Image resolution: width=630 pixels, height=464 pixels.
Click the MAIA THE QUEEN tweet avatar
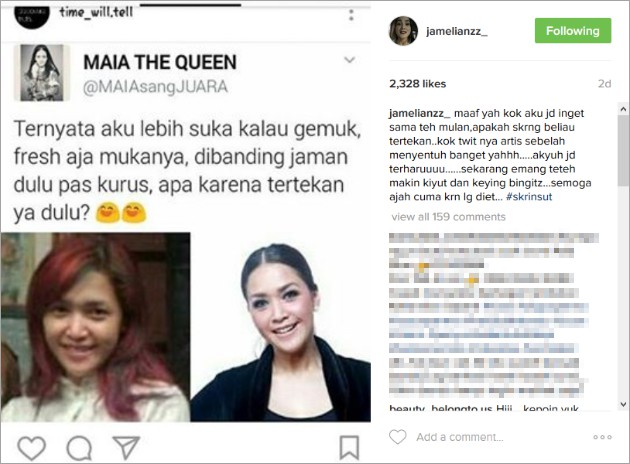[42, 73]
